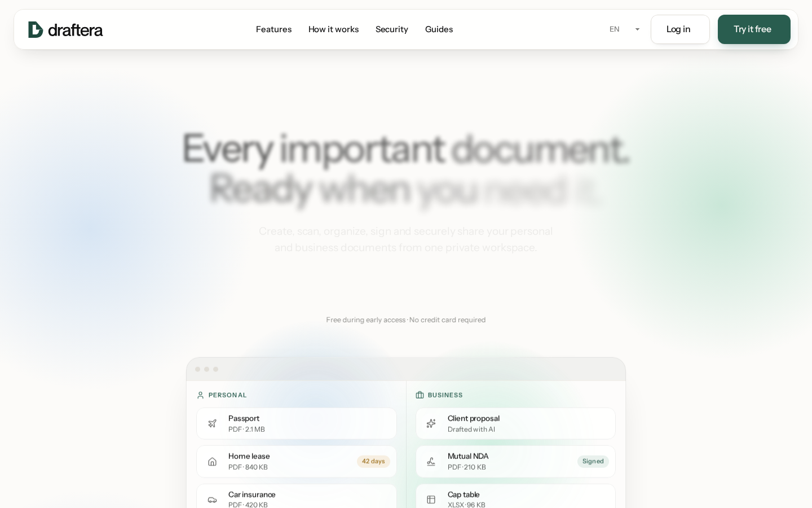Click the Client proposal sparkle icon
Viewport: 812px width, 508px height.
[x=431, y=423]
